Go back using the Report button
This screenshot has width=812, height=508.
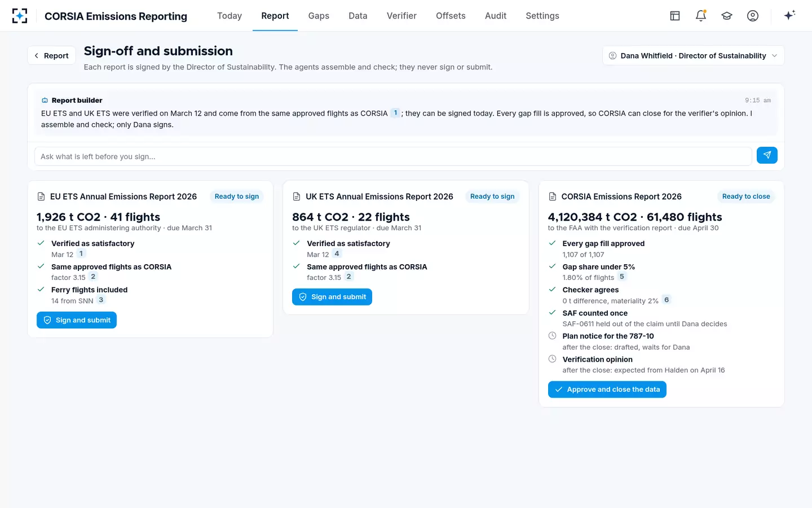click(51, 55)
